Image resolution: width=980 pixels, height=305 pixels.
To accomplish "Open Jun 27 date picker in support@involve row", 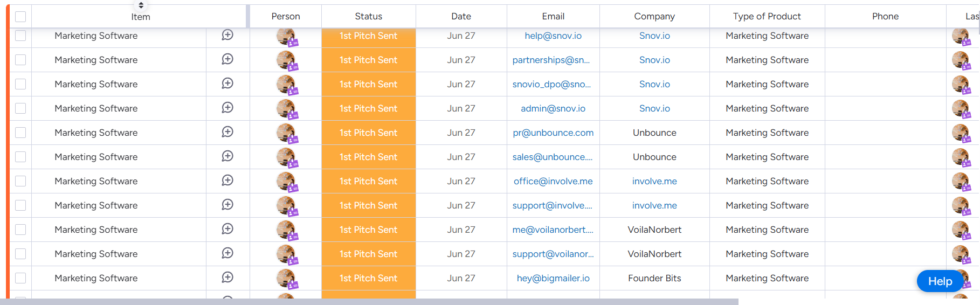I will (x=461, y=205).
